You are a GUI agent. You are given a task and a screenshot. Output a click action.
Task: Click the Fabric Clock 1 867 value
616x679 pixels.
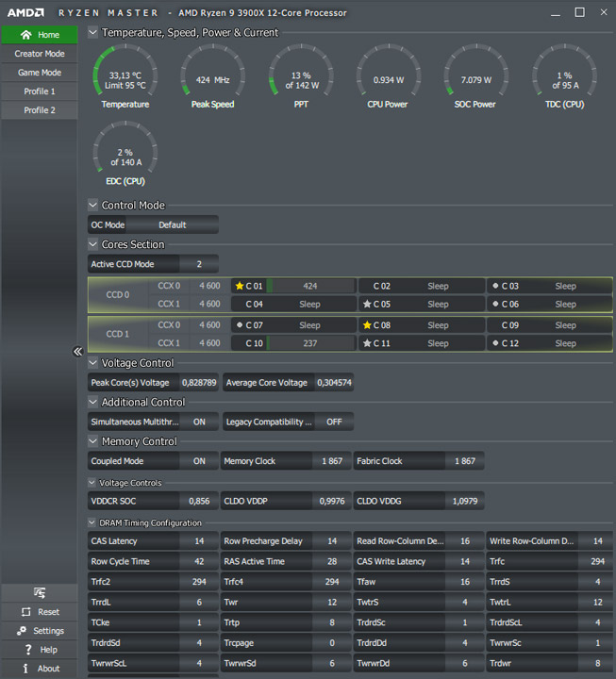[465, 461]
